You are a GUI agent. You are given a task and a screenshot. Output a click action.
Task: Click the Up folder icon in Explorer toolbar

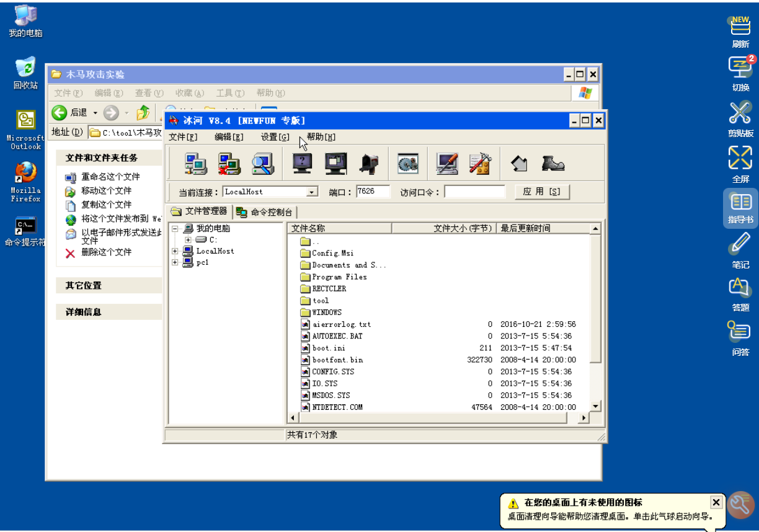click(x=143, y=112)
